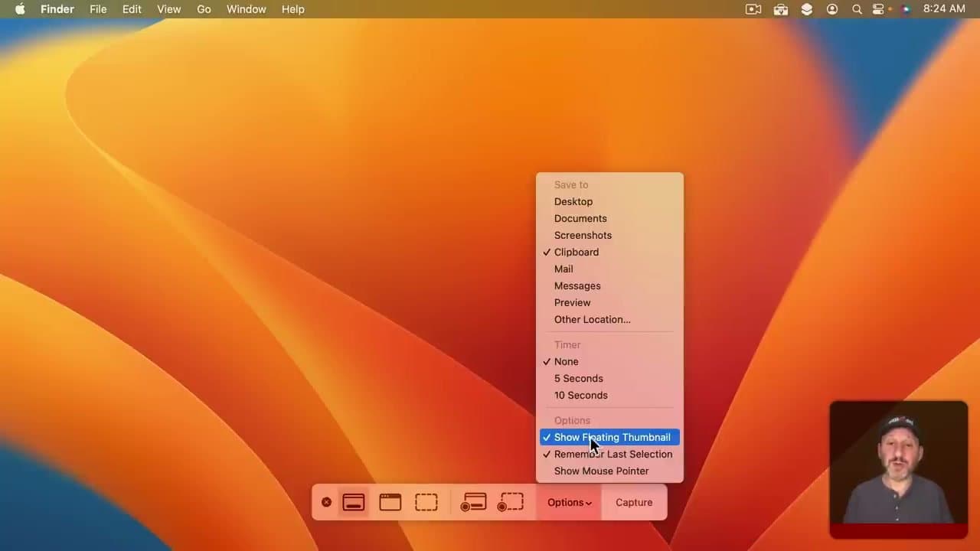Select Record Entire Screen icon

coord(473,502)
